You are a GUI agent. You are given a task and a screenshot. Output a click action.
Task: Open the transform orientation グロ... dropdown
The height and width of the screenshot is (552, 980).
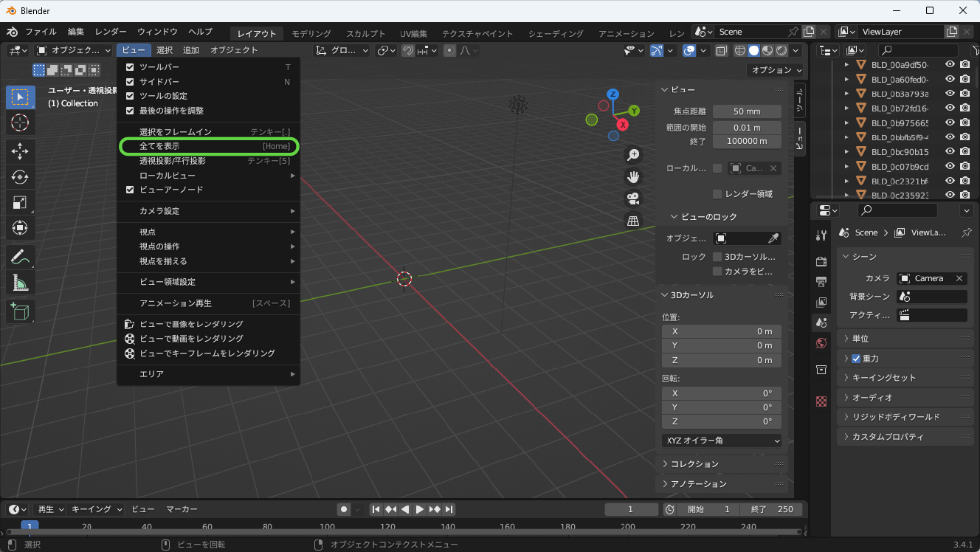tap(343, 50)
